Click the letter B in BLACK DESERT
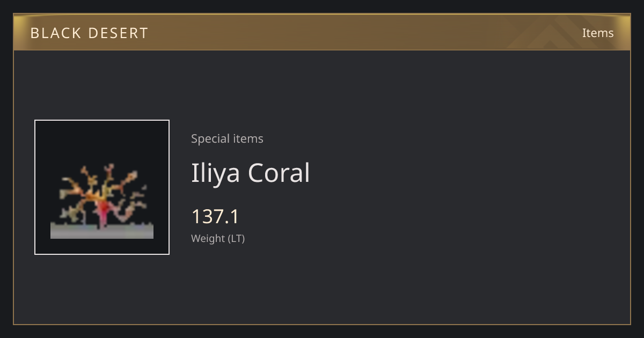This screenshot has width=644, height=338. click(35, 33)
